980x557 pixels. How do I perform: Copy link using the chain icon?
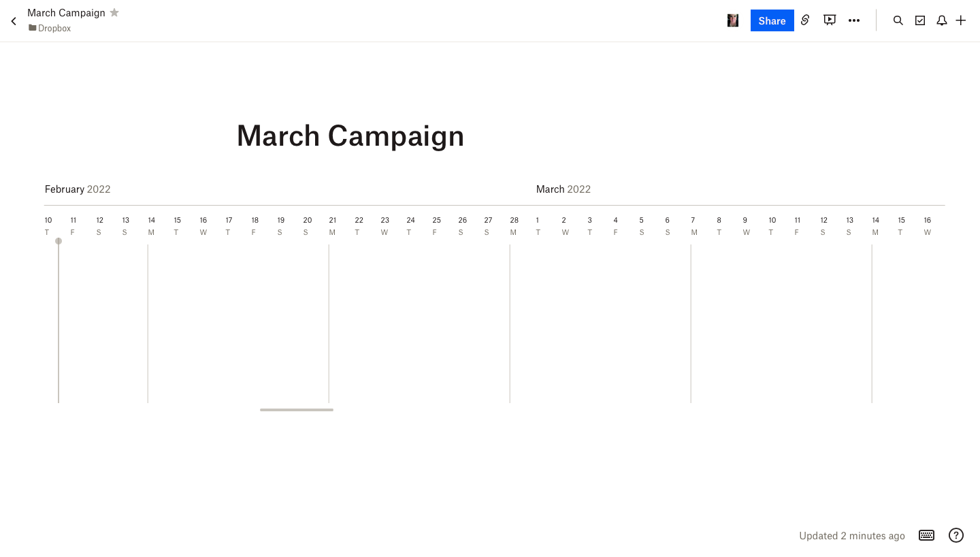click(x=805, y=20)
